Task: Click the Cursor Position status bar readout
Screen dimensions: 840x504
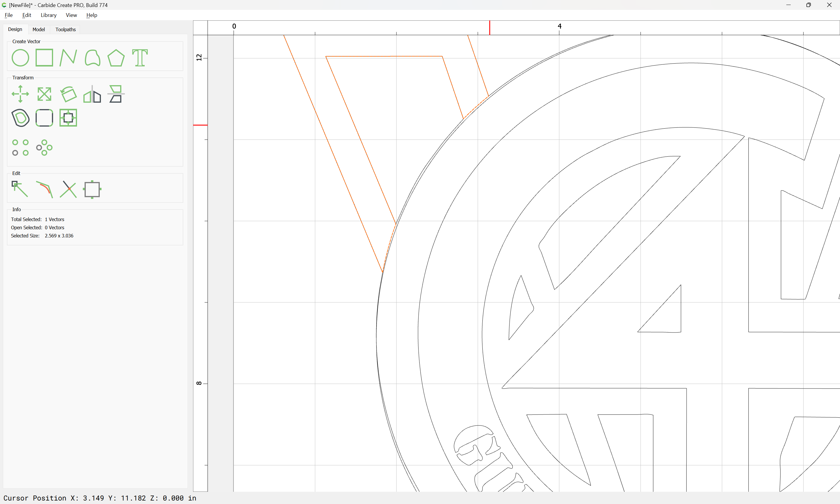Action: pos(100,498)
